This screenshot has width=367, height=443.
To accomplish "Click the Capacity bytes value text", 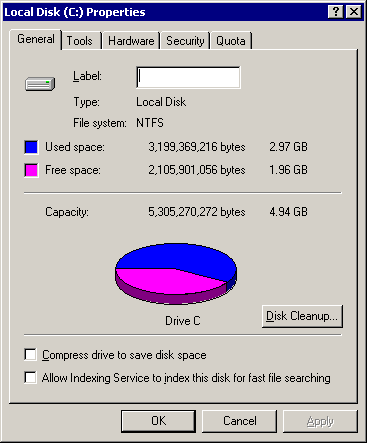I will 197,212.
